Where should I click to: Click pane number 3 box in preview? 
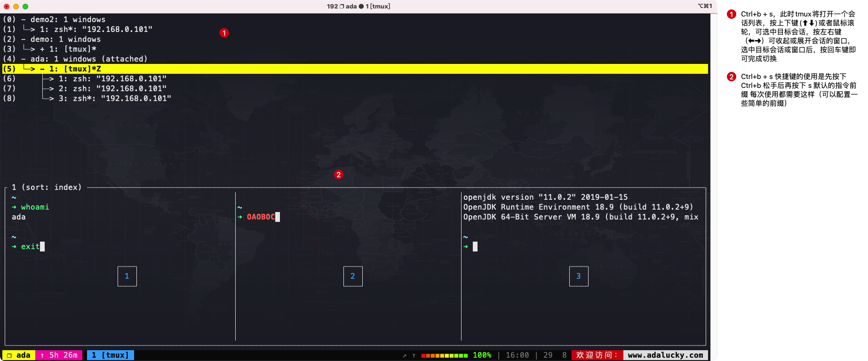579,276
